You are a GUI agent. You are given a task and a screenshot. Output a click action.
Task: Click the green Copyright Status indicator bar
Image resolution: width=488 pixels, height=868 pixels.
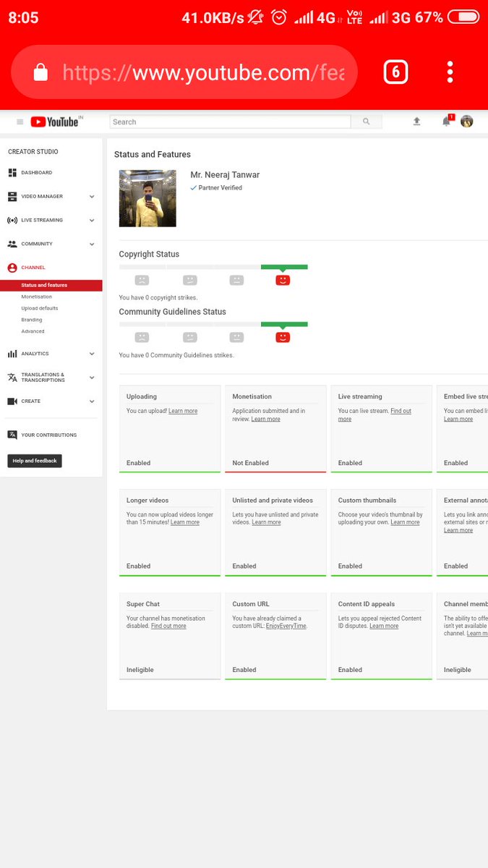coord(284,267)
